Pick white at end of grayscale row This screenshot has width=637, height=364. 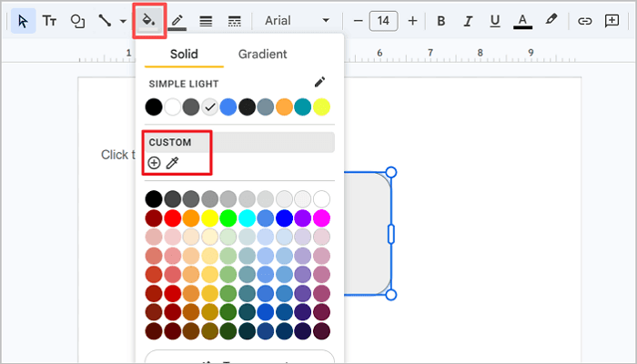pyautogui.click(x=321, y=199)
